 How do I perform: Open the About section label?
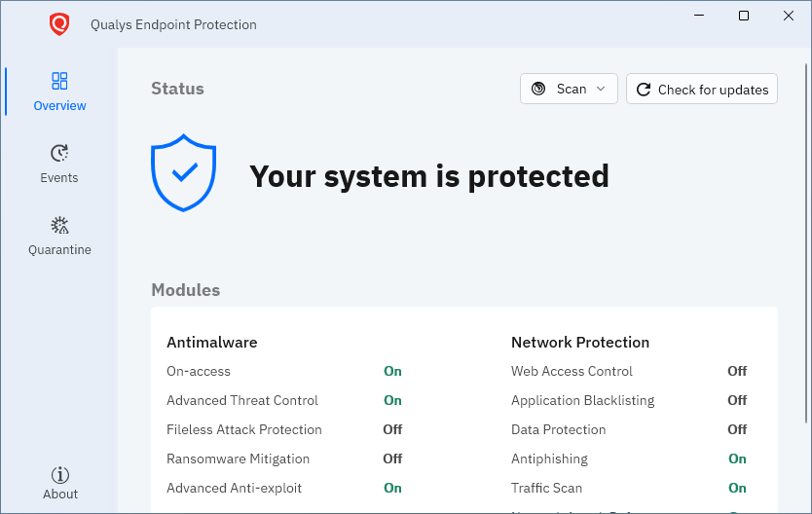click(x=60, y=494)
